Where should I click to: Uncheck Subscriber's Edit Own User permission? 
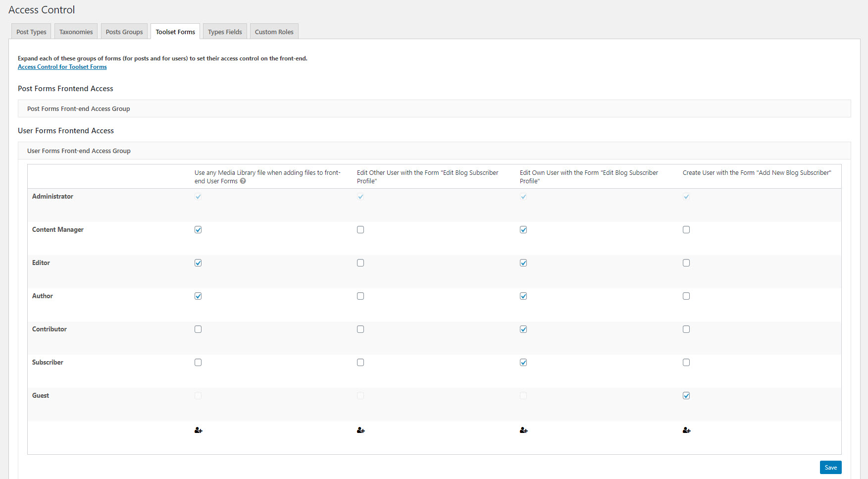(523, 362)
